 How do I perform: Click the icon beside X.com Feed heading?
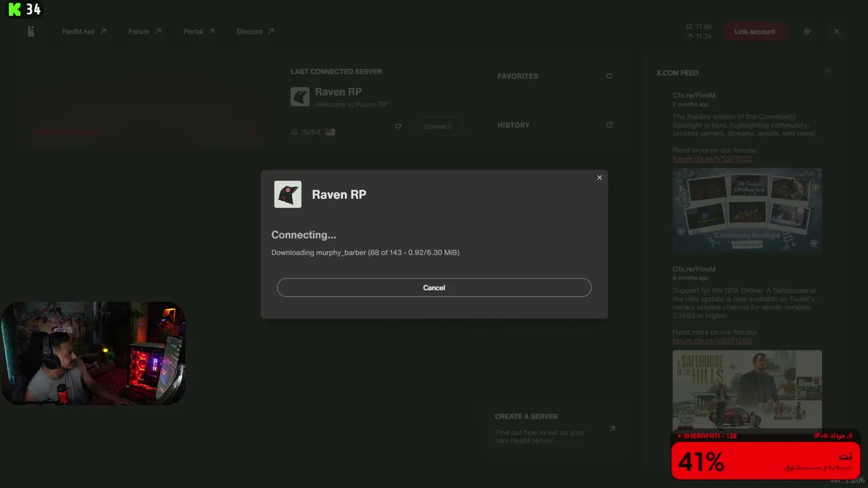point(828,73)
